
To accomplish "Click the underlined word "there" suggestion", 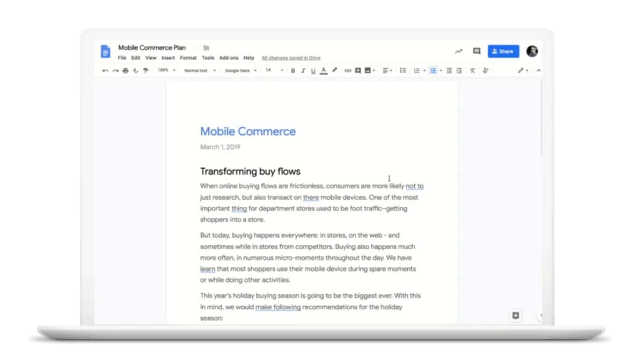I will tap(311, 198).
